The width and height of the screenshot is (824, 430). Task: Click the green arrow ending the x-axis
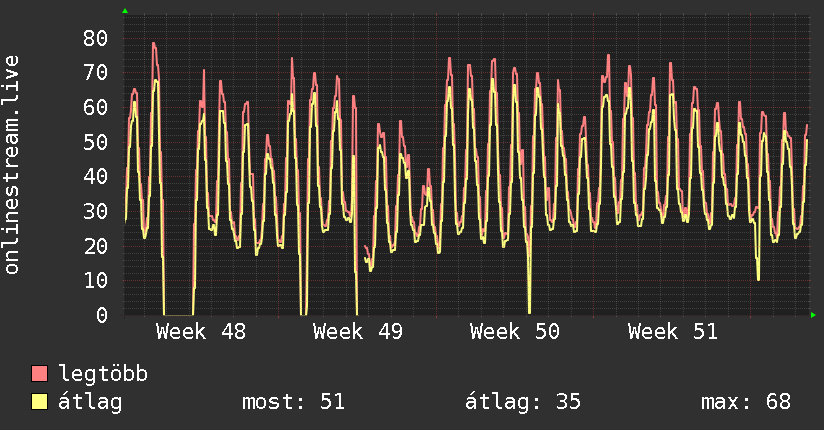(x=813, y=315)
